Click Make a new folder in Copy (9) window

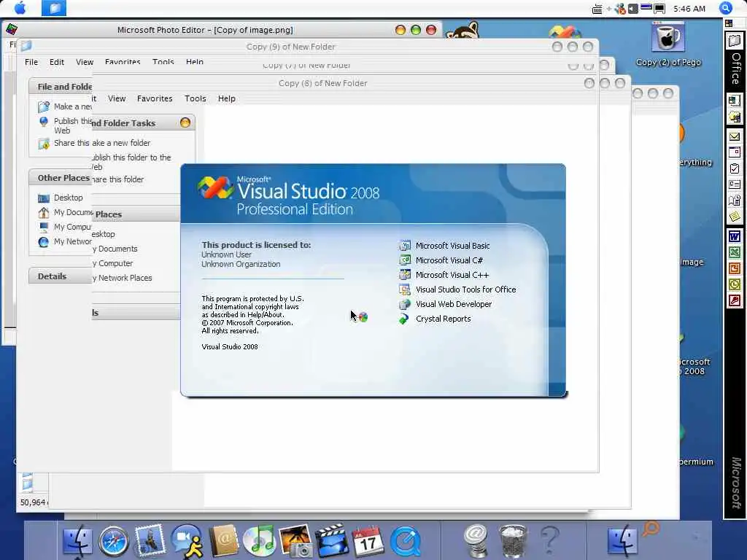coord(64,106)
